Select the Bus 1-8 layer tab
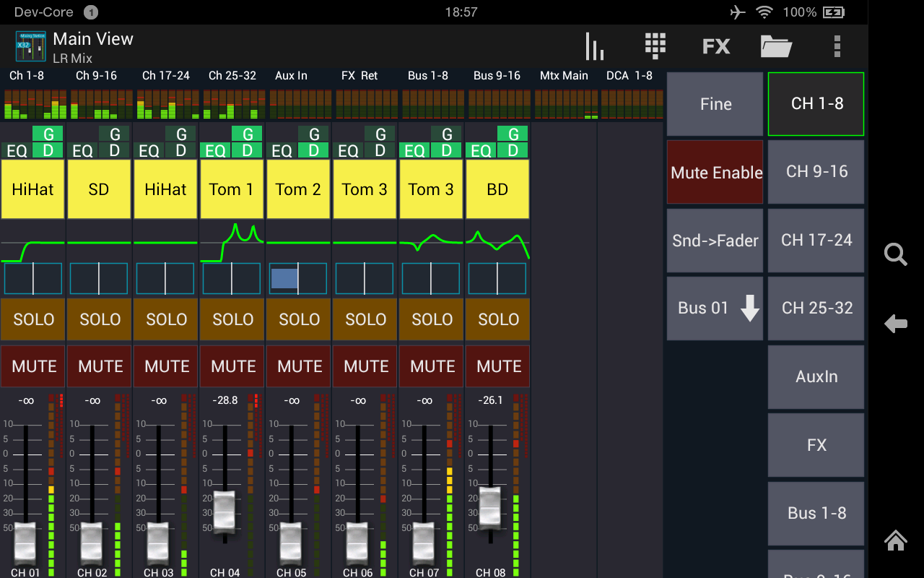Viewport: 924px width, 578px height. (x=816, y=513)
